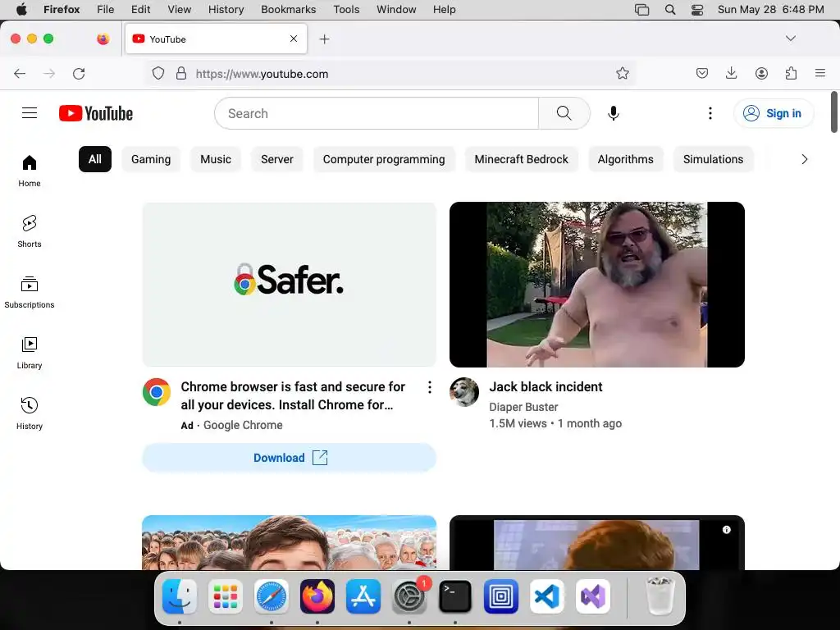This screenshot has height=630, width=840.
Task: Select the Music filter chip
Action: [x=216, y=159]
